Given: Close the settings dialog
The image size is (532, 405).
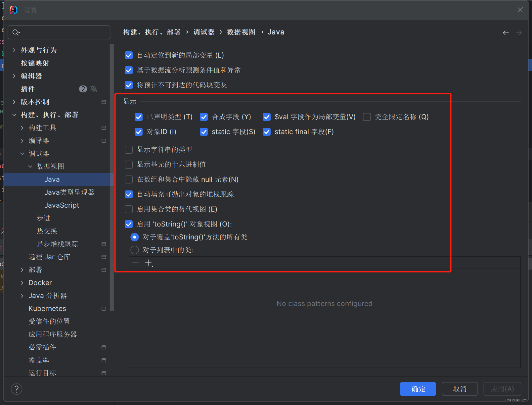Looking at the screenshot, I should (520, 10).
